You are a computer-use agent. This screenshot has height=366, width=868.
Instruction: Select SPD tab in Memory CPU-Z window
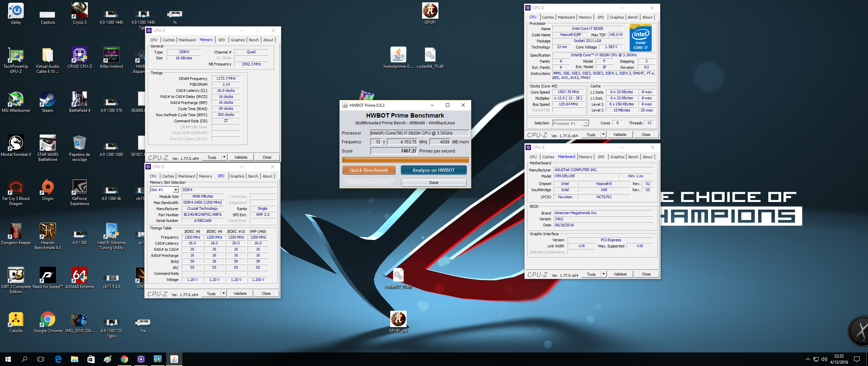pos(221,40)
